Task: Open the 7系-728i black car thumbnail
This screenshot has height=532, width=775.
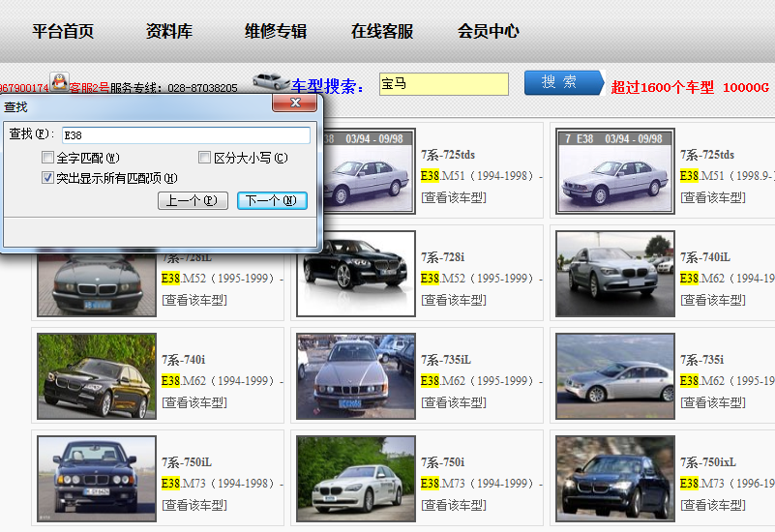Action: (356, 274)
